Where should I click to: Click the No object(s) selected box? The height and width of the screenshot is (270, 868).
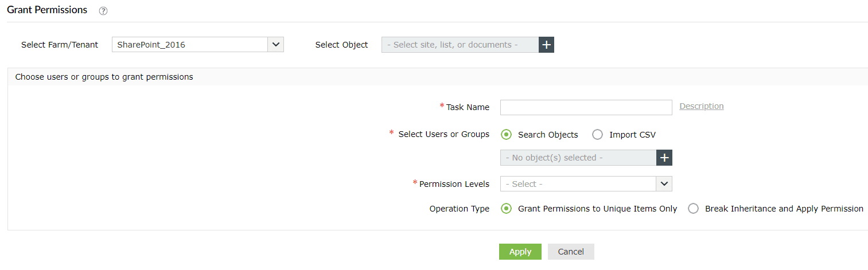pyautogui.click(x=578, y=158)
